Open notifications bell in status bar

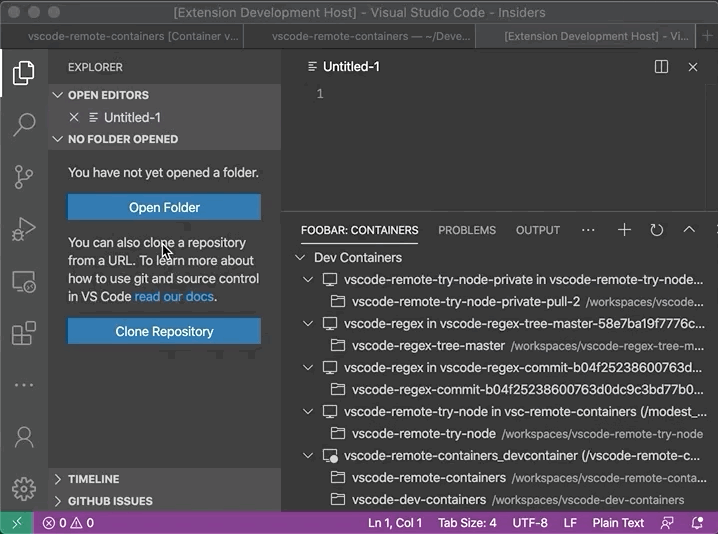click(x=697, y=523)
